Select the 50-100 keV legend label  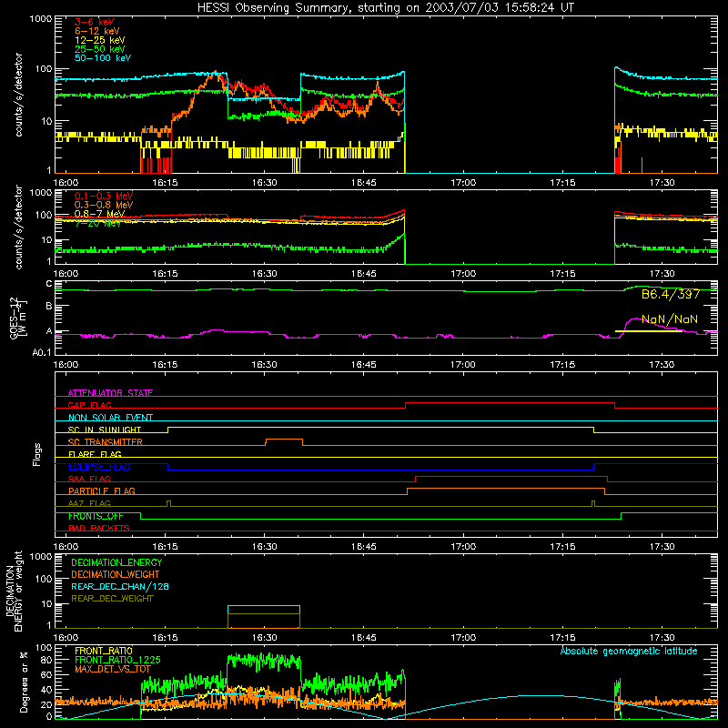coord(102,58)
